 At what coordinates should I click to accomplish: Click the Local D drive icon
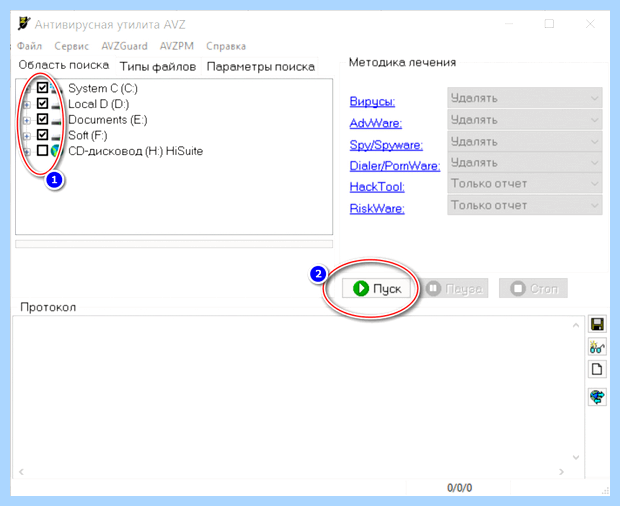point(57,104)
